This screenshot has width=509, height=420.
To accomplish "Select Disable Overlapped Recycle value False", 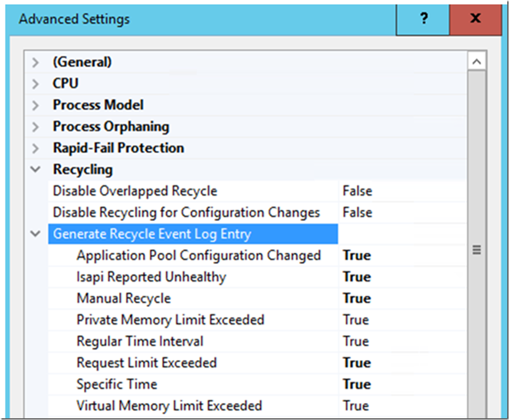I will pyautogui.click(x=358, y=191).
